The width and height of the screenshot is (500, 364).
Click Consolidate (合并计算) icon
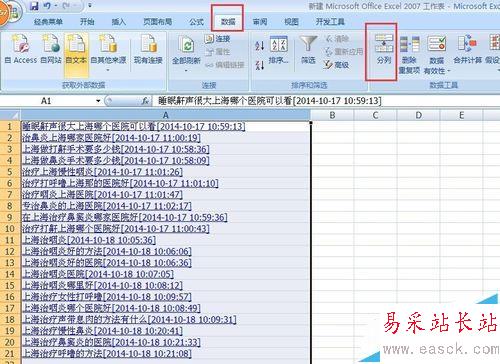pyautogui.click(x=467, y=50)
